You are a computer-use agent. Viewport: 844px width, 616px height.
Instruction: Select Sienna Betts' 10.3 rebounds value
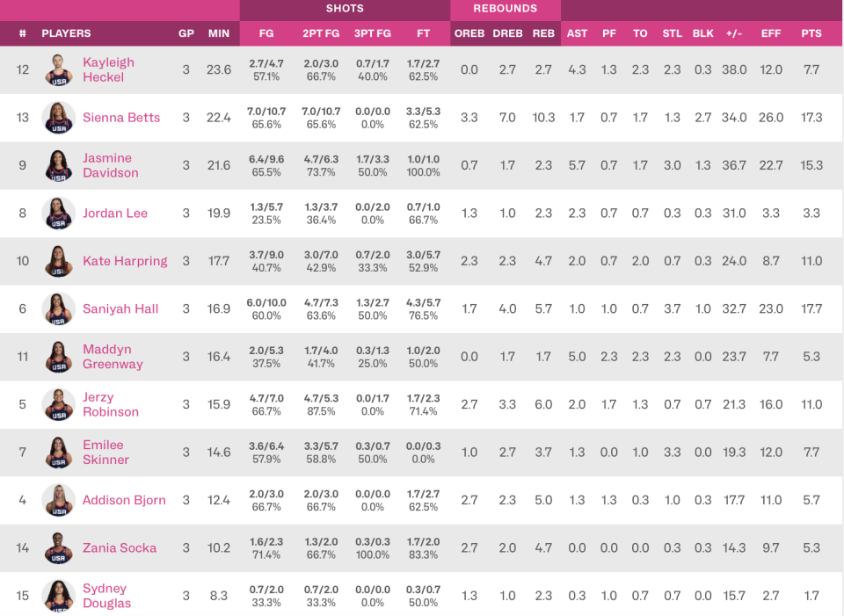543,118
